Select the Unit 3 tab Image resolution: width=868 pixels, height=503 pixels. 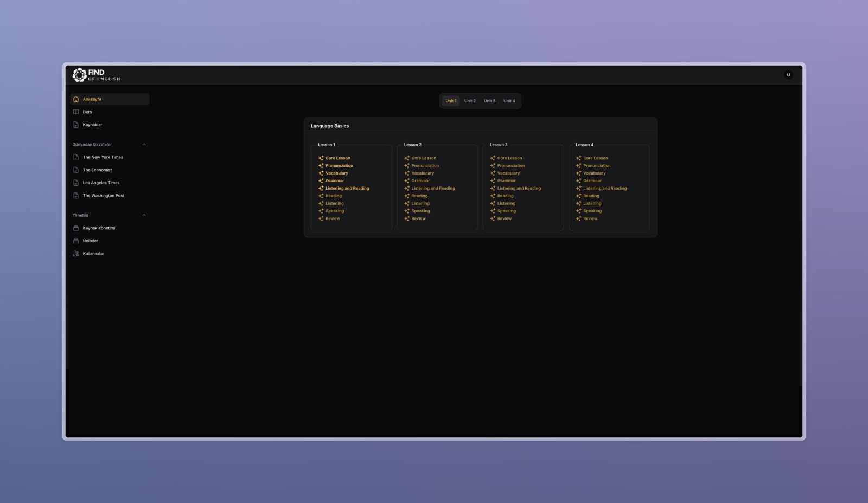[489, 101]
